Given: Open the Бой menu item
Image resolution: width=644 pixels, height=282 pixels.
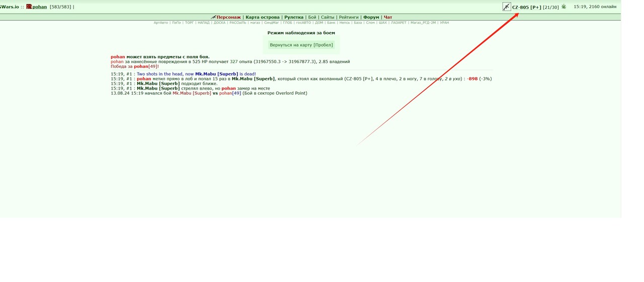Looking at the screenshot, I should click(312, 17).
